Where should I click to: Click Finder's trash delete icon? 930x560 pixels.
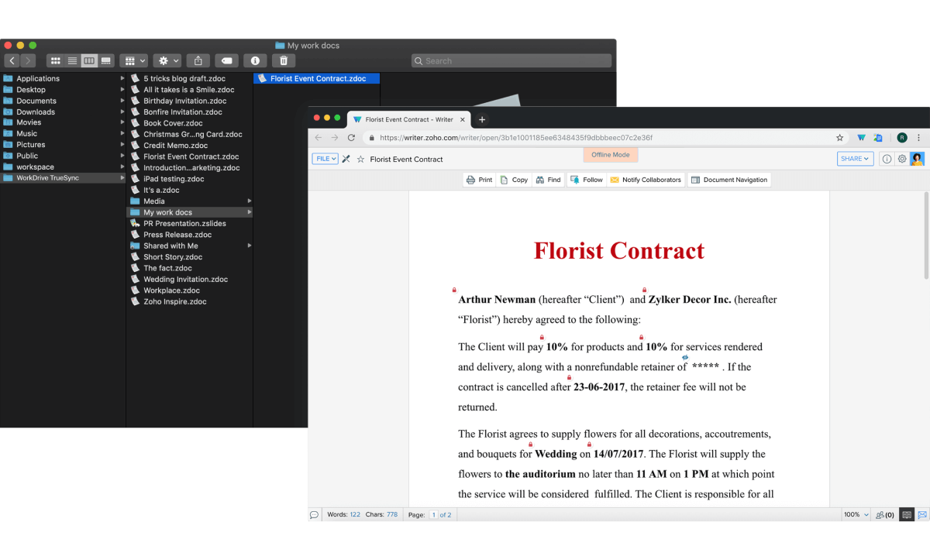coord(284,60)
